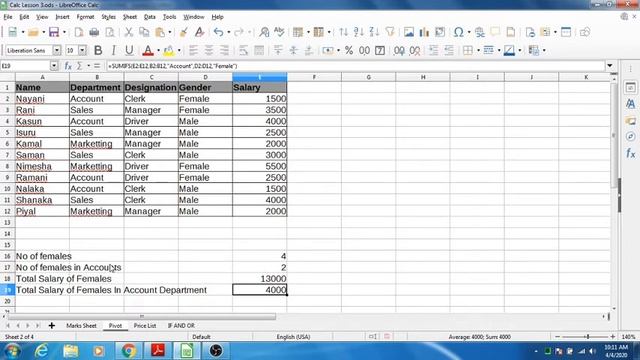Switch to the Price List tab

(x=145, y=326)
